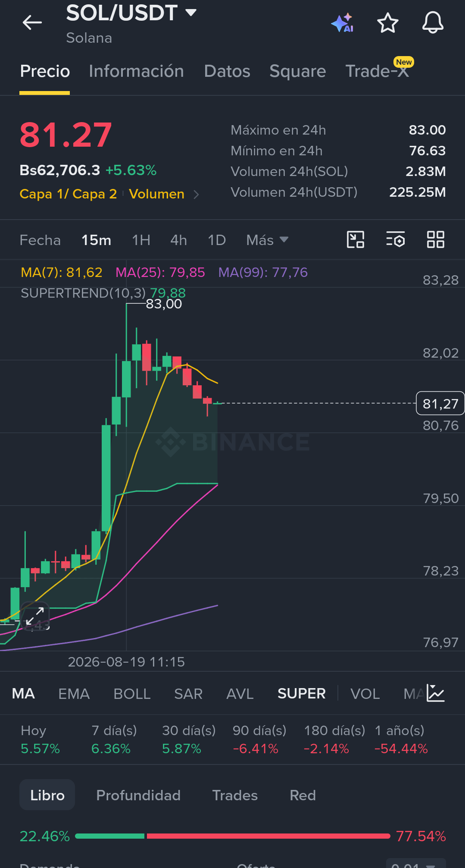
Task: Select Fecha timeframe option
Action: coord(40,240)
